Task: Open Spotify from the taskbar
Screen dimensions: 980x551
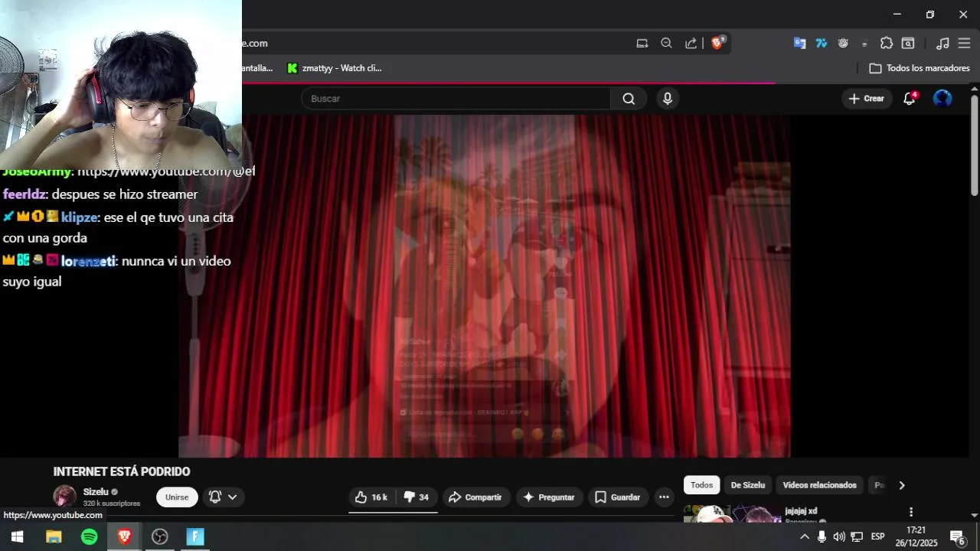Action: pyautogui.click(x=90, y=536)
